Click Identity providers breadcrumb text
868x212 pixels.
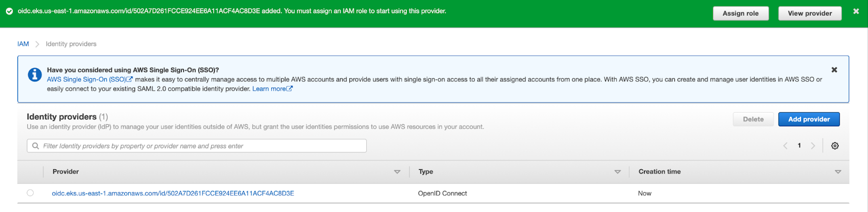(71, 44)
